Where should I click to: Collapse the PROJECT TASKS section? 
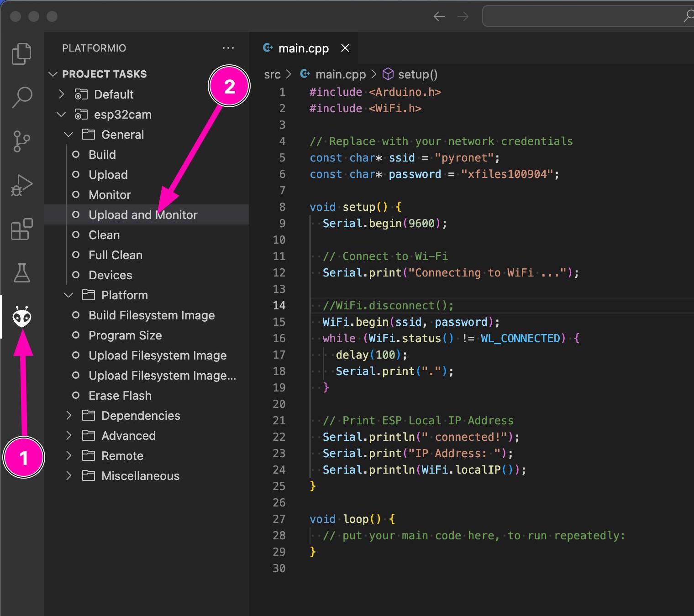tap(53, 74)
